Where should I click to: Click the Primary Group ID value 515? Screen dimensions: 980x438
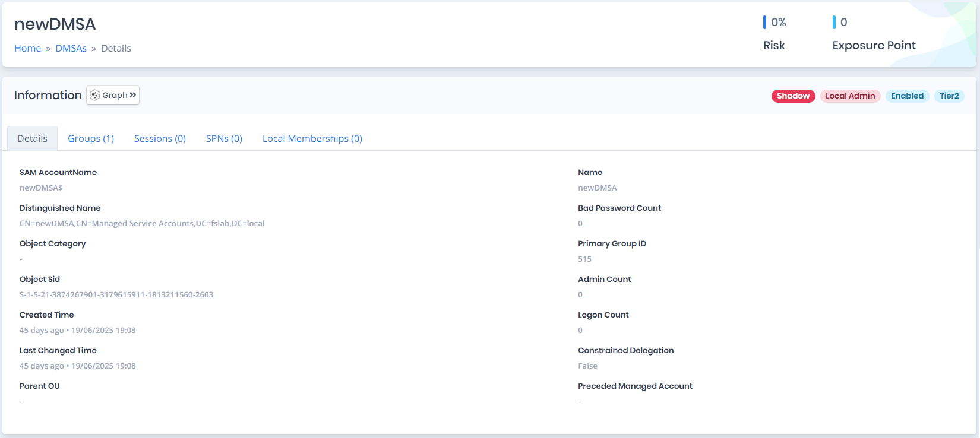click(x=584, y=259)
